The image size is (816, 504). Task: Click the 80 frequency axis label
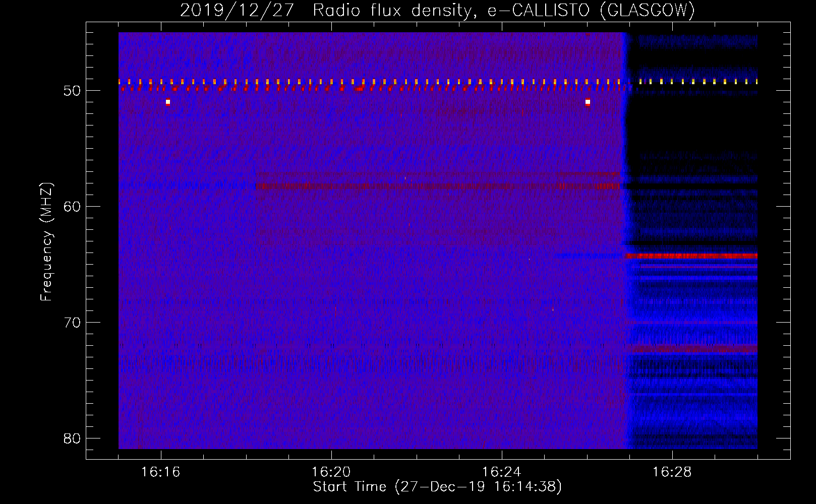(73, 438)
